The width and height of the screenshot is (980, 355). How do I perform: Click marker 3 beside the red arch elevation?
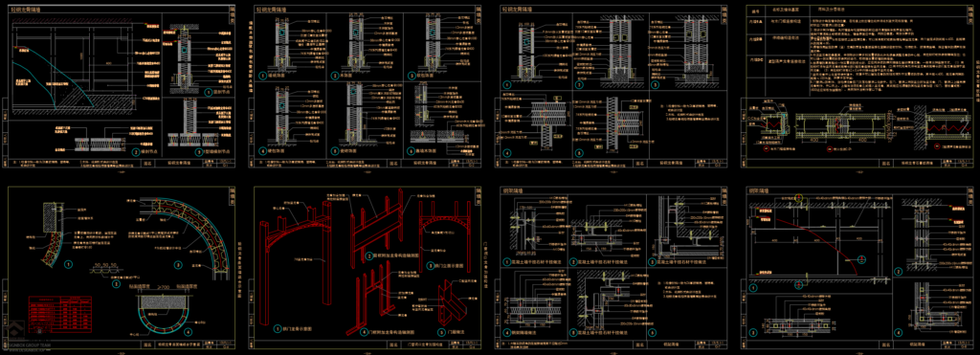[430, 265]
